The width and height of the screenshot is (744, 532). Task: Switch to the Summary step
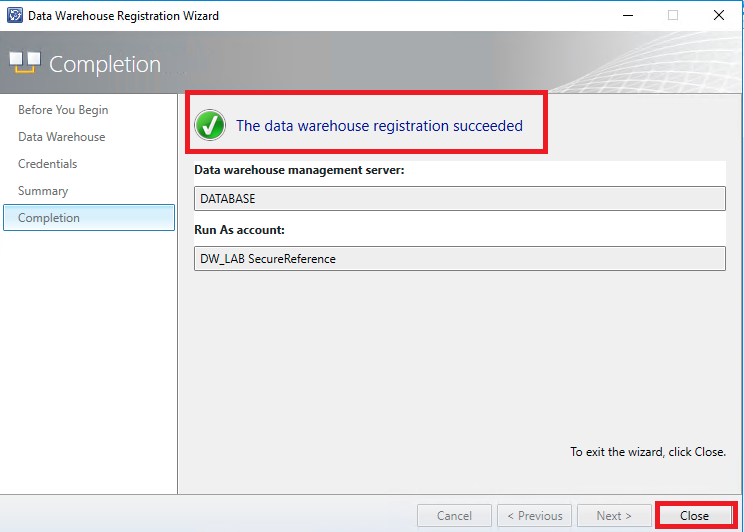click(x=43, y=191)
